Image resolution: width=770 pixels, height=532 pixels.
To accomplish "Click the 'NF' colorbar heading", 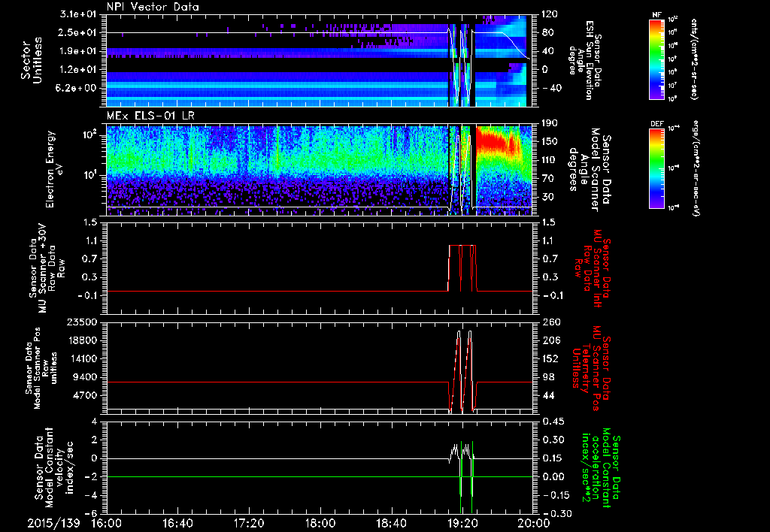I will (x=657, y=15).
